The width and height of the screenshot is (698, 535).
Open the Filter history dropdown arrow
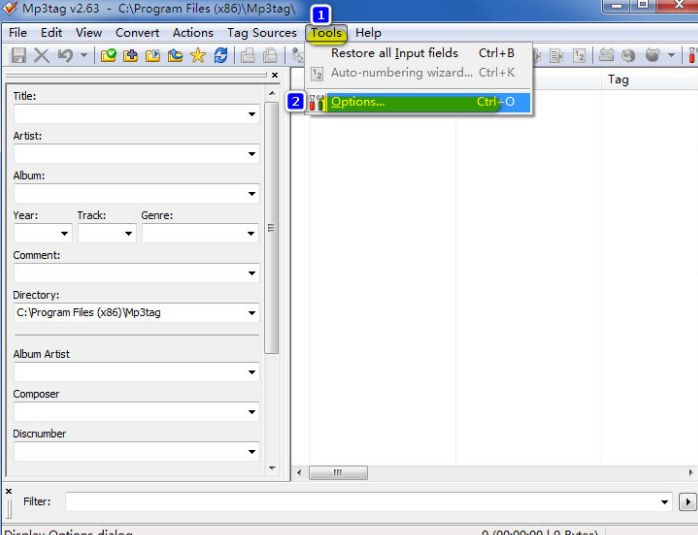point(664,502)
